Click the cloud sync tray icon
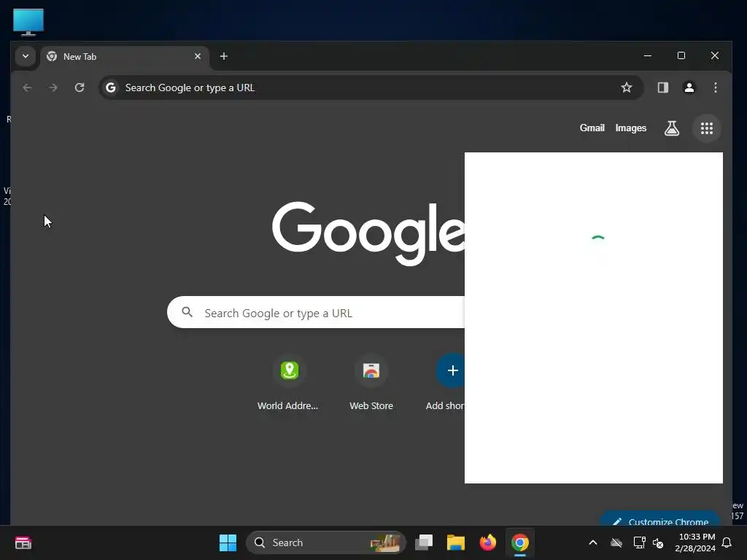Screen dimensions: 747x560 tap(616, 542)
